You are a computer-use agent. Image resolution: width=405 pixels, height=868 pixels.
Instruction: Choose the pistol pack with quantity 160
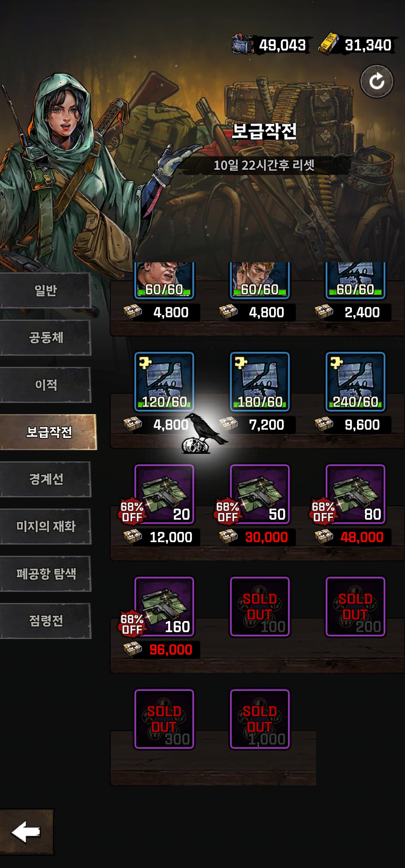[x=164, y=606]
